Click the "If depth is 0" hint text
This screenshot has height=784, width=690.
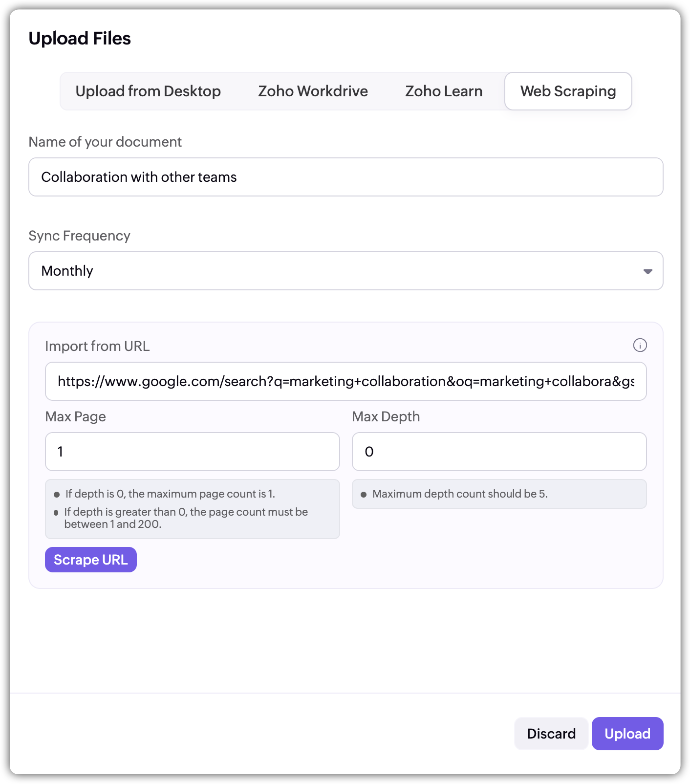[170, 494]
